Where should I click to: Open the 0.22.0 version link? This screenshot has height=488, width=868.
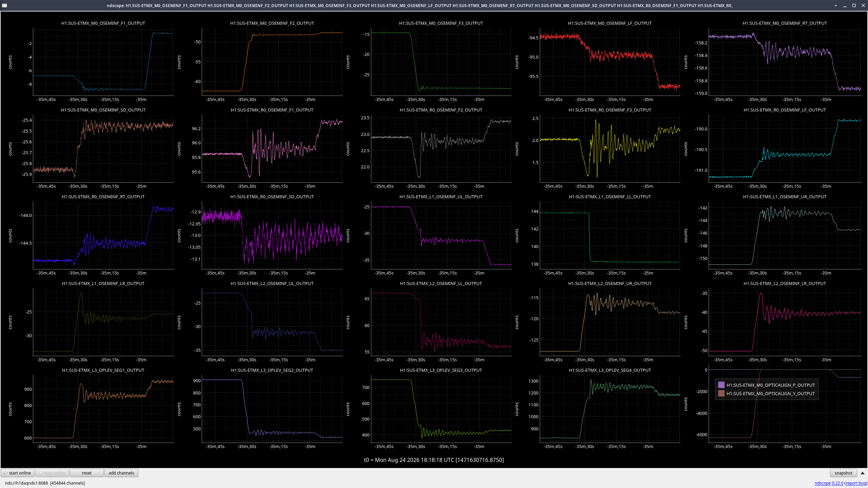(x=837, y=483)
